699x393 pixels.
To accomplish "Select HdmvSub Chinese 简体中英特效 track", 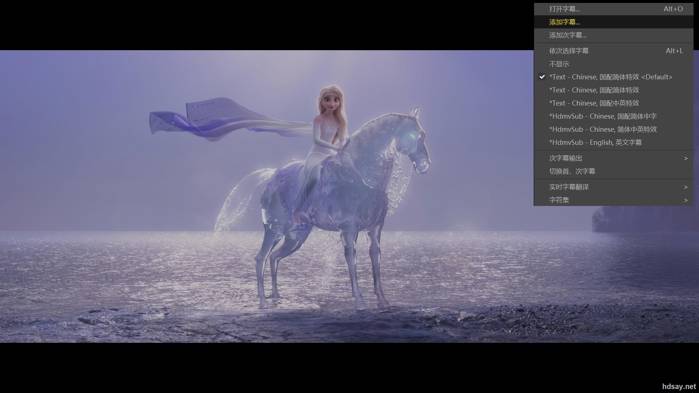I will (613, 129).
